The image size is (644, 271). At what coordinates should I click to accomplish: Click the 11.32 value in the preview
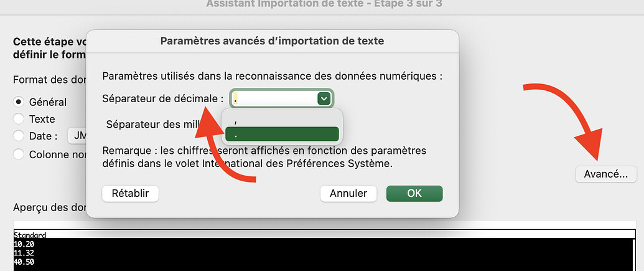[25, 253]
